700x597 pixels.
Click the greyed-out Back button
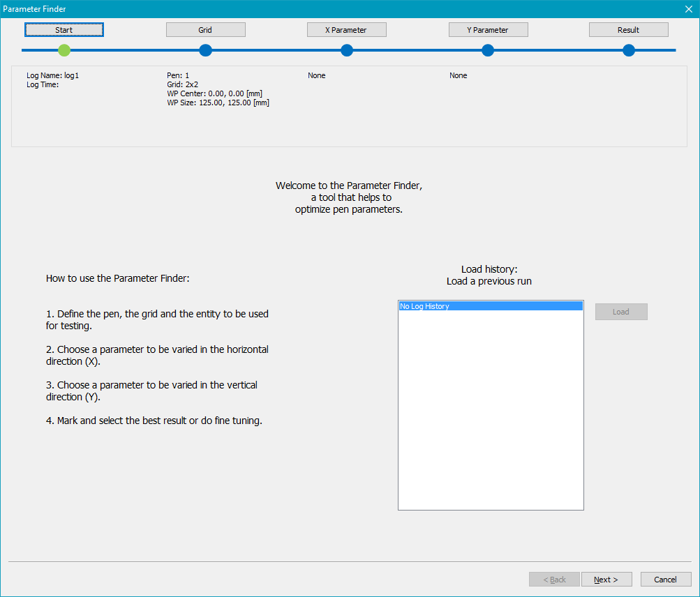point(554,580)
